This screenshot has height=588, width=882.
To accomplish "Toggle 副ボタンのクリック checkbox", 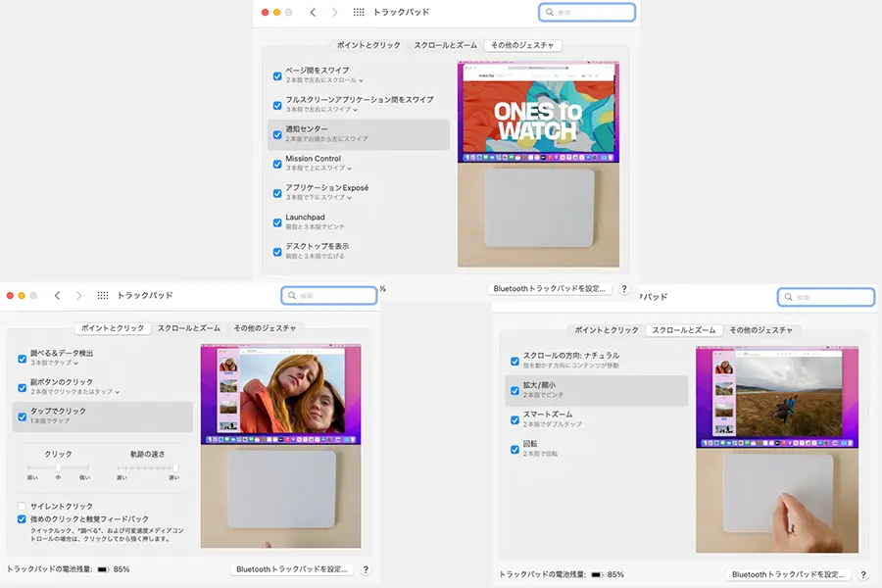I will click(22, 388).
